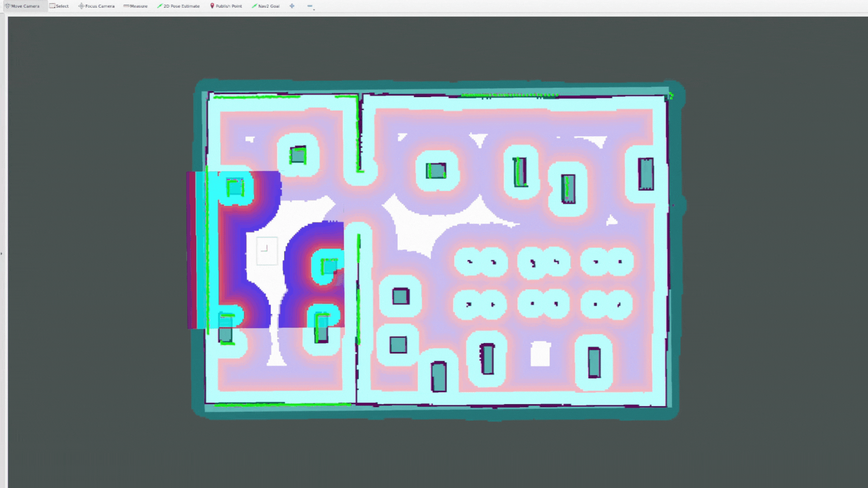Click the small white square in the bottom-right room
This screenshot has width=868, height=488.
pyautogui.click(x=540, y=354)
